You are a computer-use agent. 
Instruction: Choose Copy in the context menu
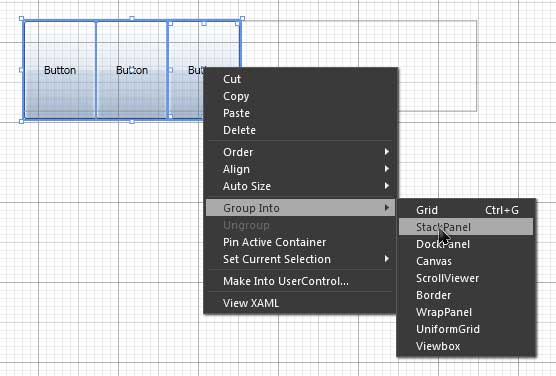tap(300, 96)
